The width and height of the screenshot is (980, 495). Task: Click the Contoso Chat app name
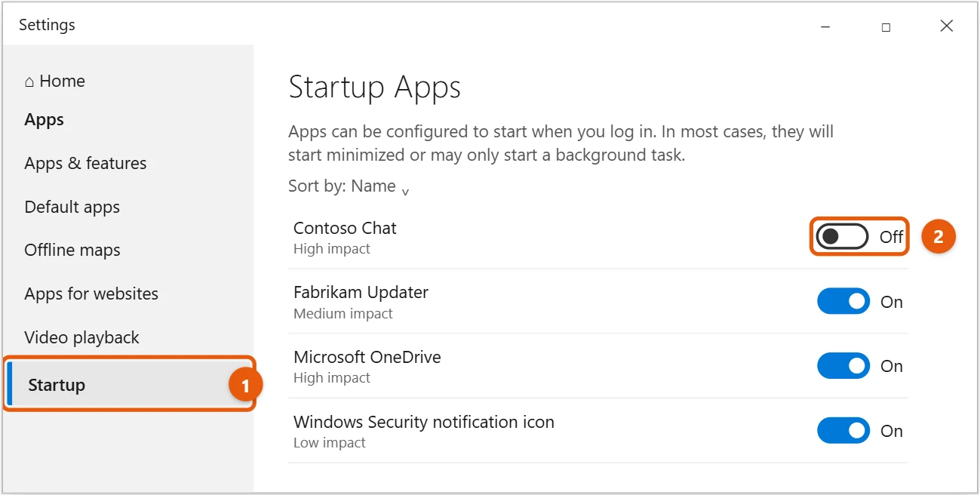[345, 228]
